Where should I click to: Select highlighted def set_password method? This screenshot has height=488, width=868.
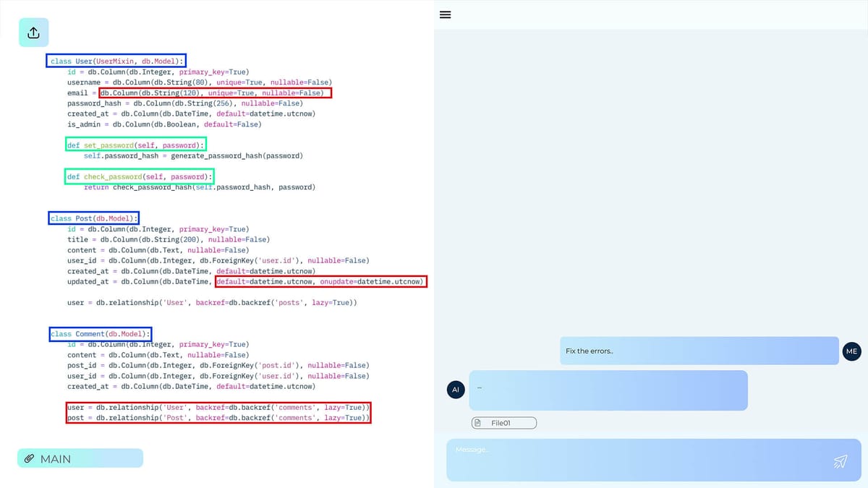136,145
